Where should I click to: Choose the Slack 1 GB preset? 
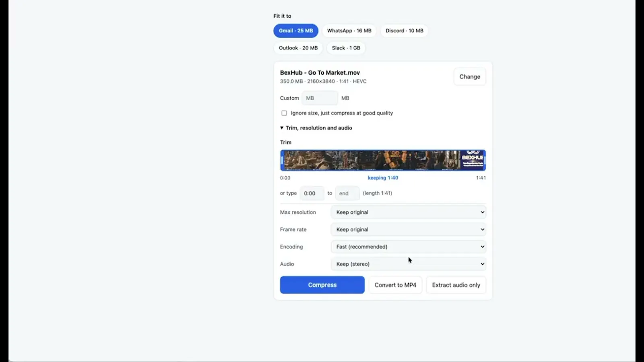coord(346,48)
